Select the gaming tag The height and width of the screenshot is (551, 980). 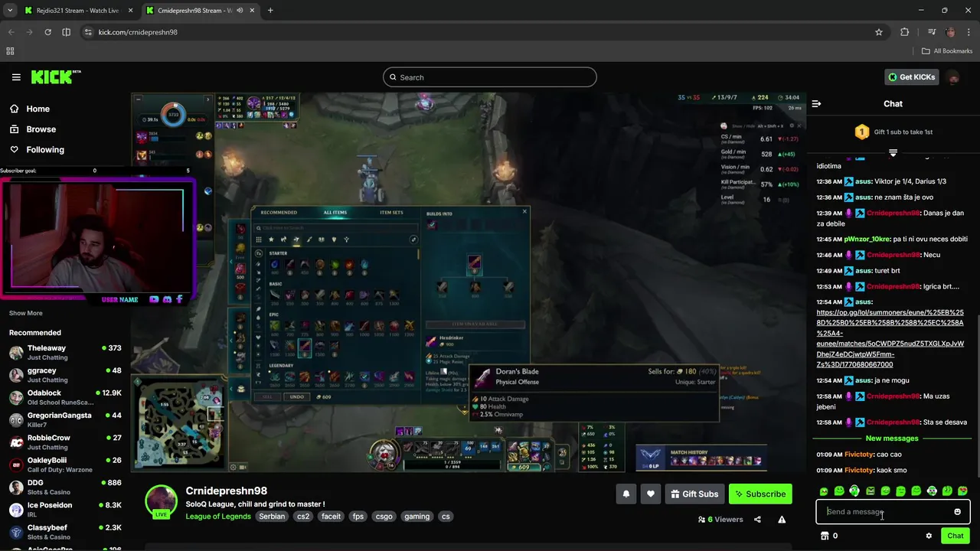pos(416,517)
